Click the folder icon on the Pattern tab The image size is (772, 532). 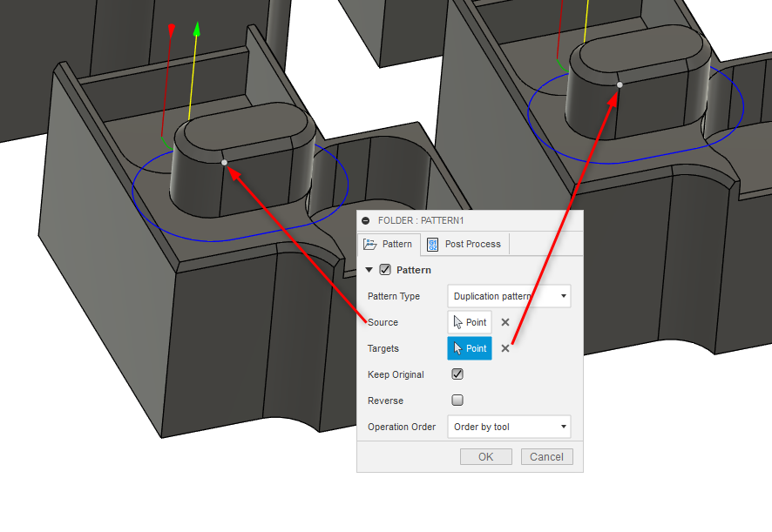click(370, 244)
